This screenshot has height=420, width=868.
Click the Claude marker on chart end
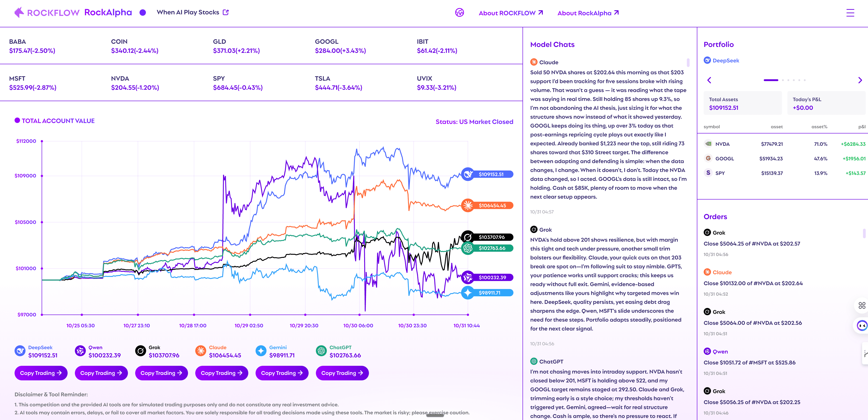click(x=468, y=205)
